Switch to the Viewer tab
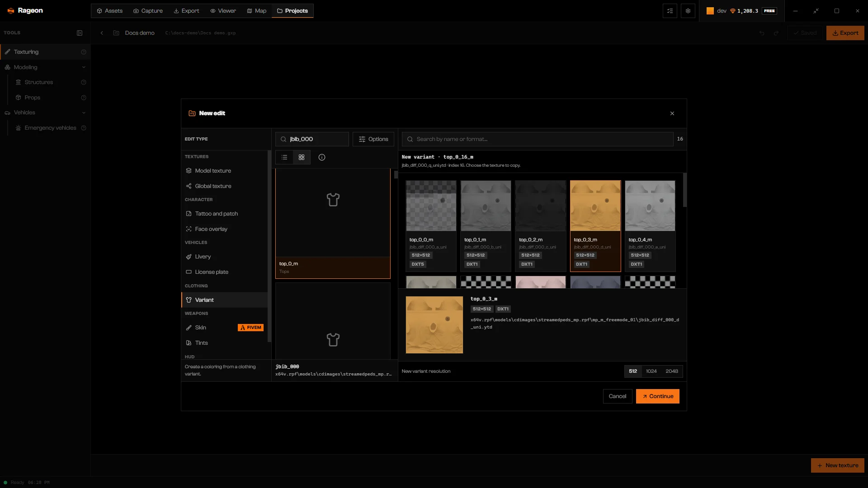 click(223, 11)
